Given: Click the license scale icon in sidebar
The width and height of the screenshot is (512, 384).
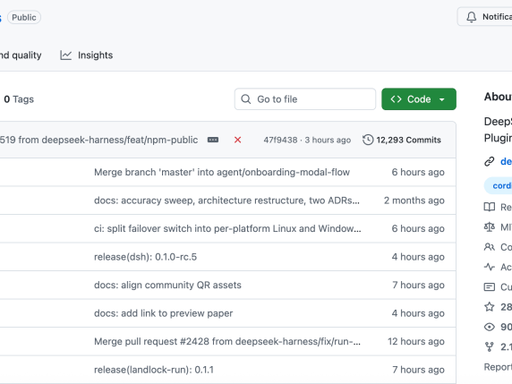Looking at the screenshot, I should (x=489, y=227).
